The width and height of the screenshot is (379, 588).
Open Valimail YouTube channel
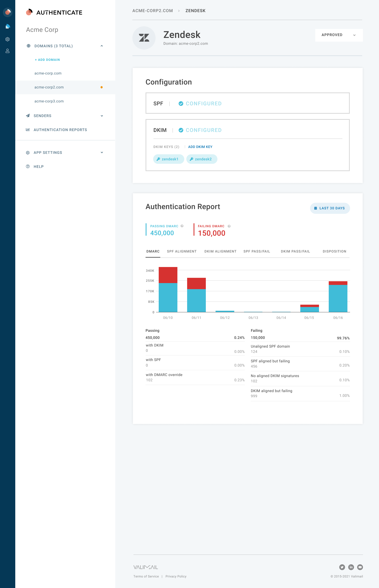[x=360, y=567]
